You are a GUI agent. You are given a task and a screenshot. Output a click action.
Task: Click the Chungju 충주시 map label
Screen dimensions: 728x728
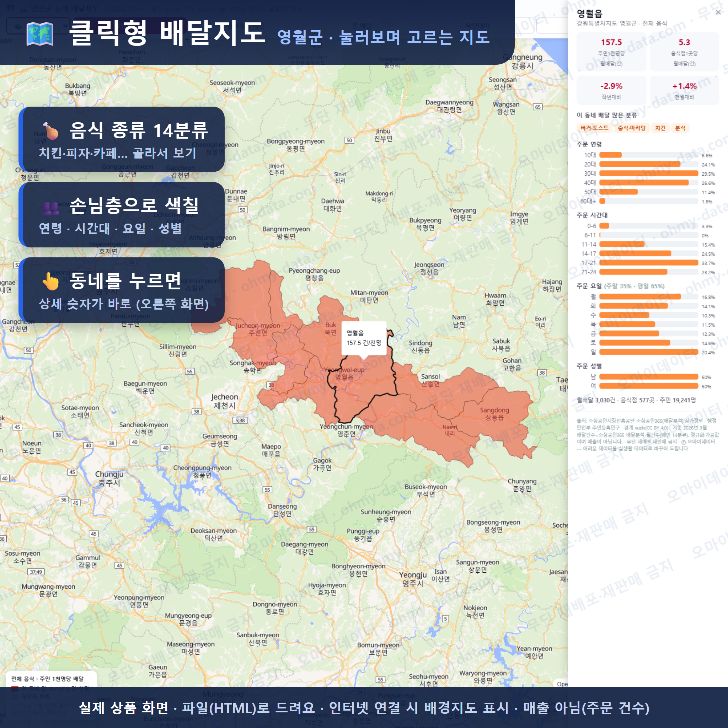[x=109, y=478]
